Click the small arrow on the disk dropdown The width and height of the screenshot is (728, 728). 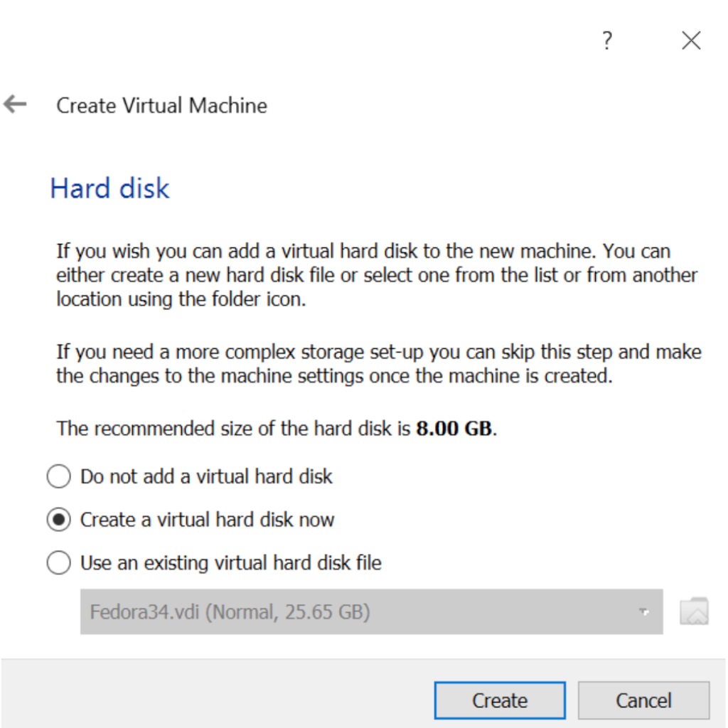(644, 611)
